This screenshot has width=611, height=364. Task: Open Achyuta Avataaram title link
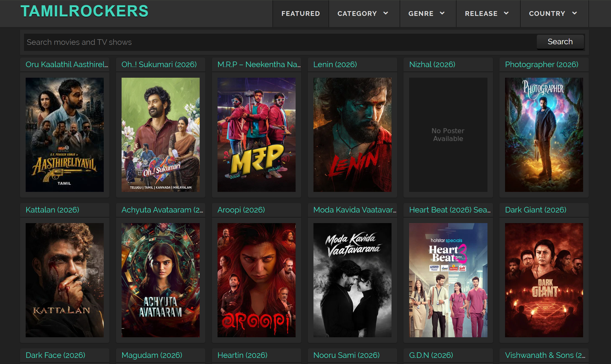pos(162,210)
